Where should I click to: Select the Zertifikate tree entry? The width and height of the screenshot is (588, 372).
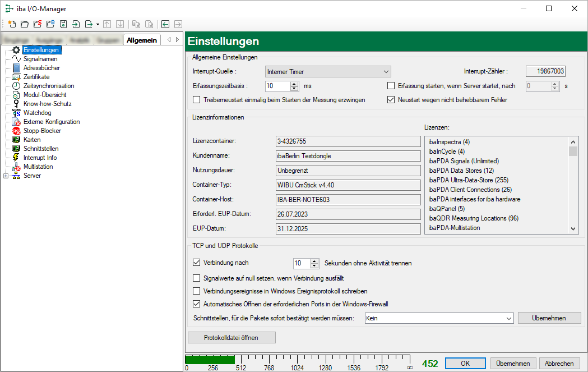(x=36, y=77)
